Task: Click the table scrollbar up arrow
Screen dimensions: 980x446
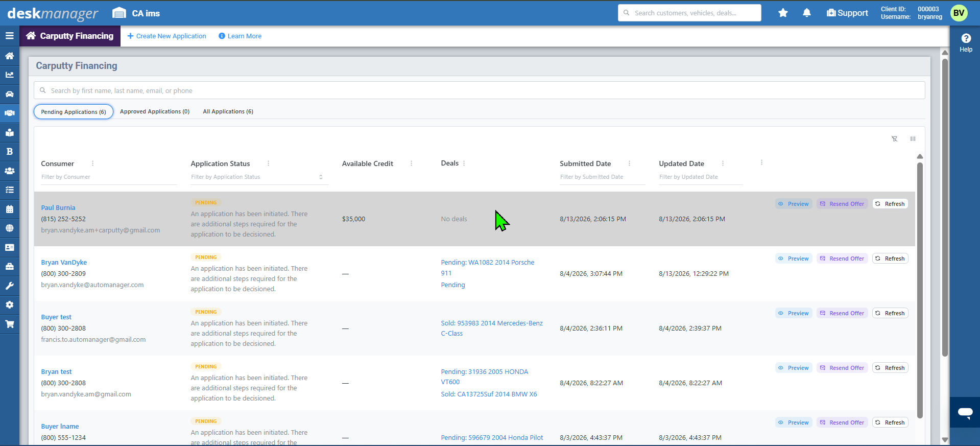Action: 920,156
